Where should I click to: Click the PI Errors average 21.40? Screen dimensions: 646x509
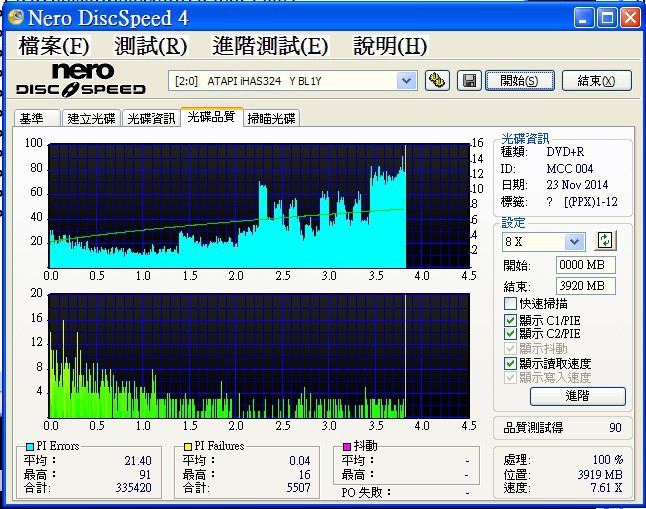tap(138, 460)
